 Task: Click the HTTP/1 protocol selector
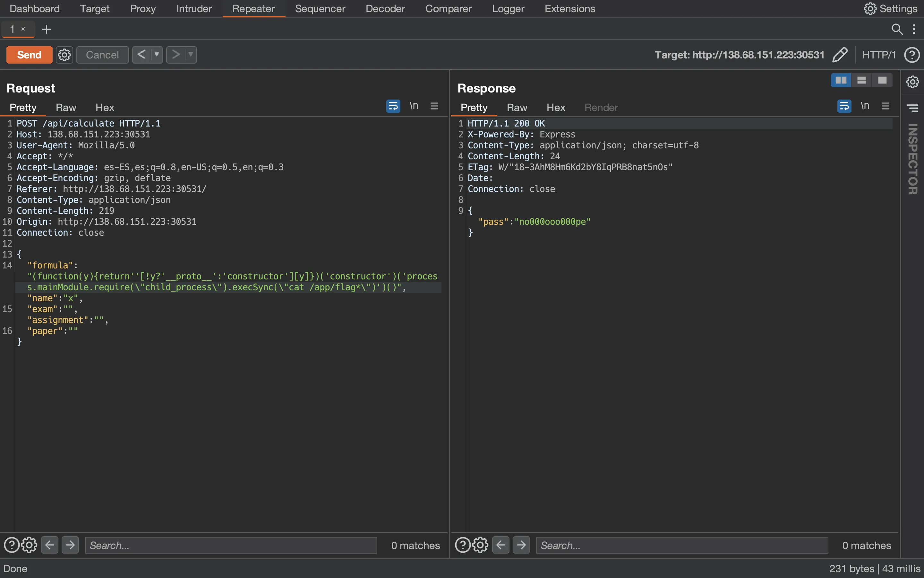(878, 55)
